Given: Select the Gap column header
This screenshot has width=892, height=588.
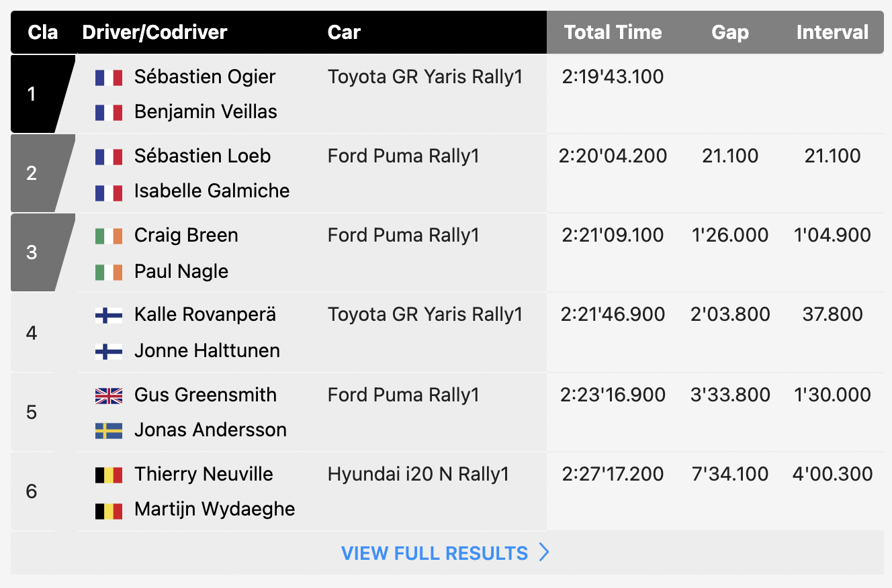Looking at the screenshot, I should 730,32.
